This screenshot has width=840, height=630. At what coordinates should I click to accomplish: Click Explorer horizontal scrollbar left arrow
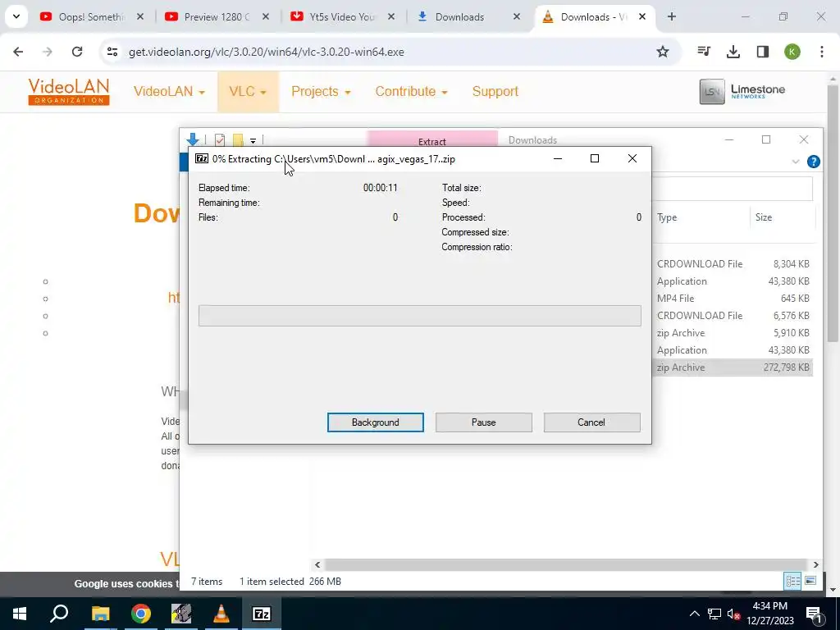pyautogui.click(x=317, y=564)
